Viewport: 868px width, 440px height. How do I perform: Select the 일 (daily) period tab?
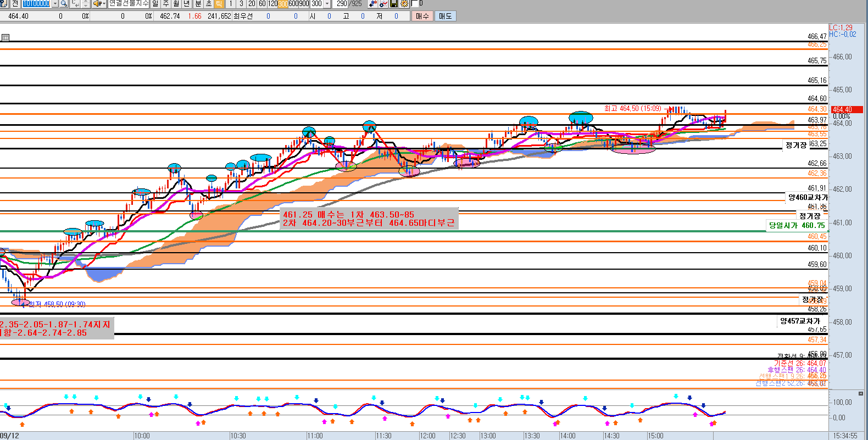click(x=155, y=4)
